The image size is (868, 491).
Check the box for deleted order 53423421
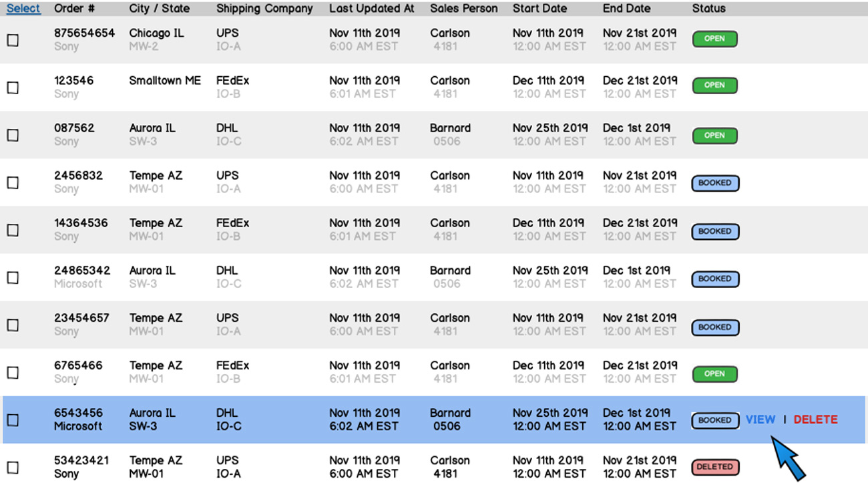click(x=13, y=468)
